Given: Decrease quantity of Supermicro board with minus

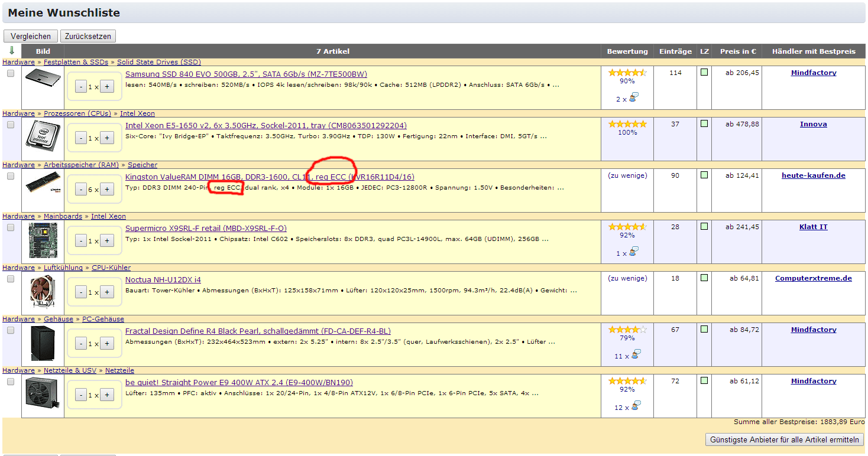Looking at the screenshot, I should pyautogui.click(x=81, y=241).
